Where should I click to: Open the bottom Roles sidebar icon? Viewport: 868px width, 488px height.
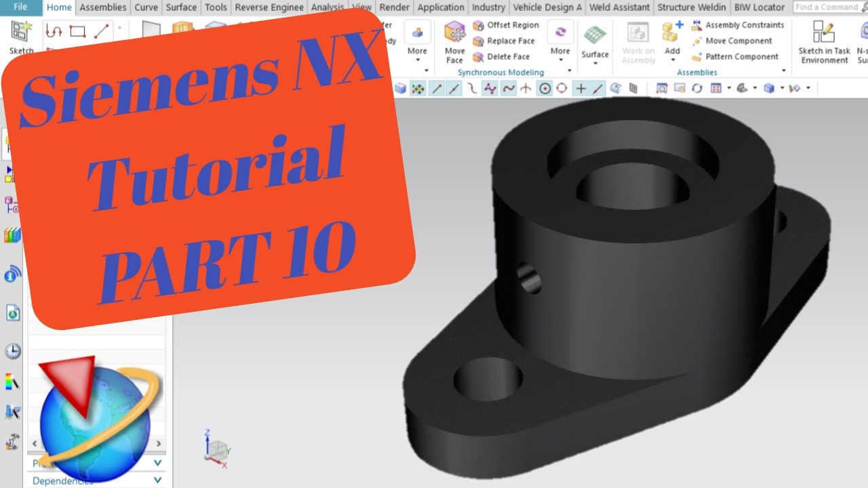[x=12, y=442]
